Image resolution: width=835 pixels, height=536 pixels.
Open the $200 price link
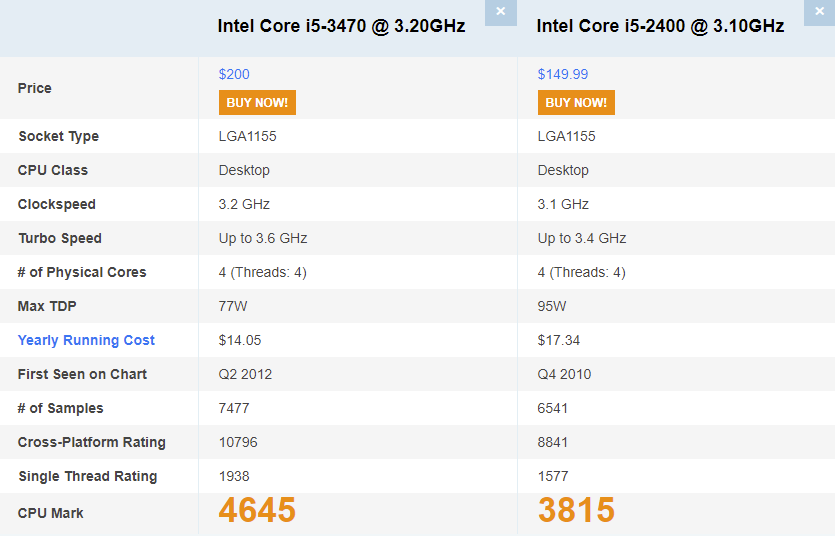coord(234,74)
